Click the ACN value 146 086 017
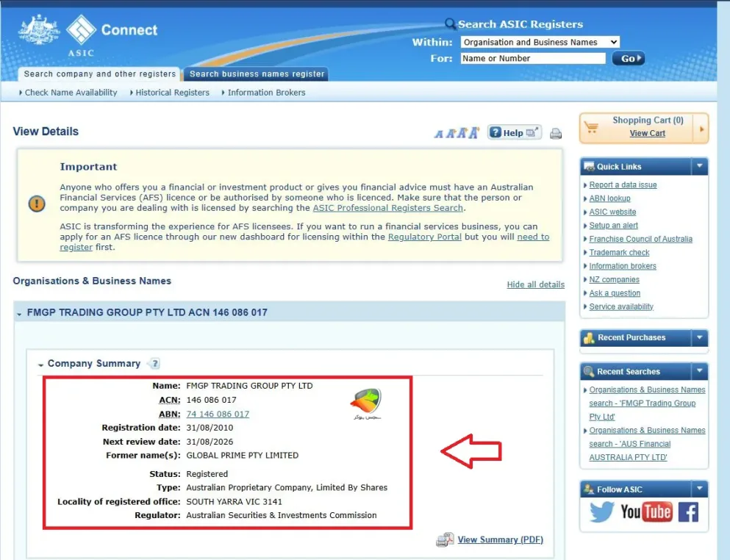This screenshot has width=730, height=560. coord(211,400)
